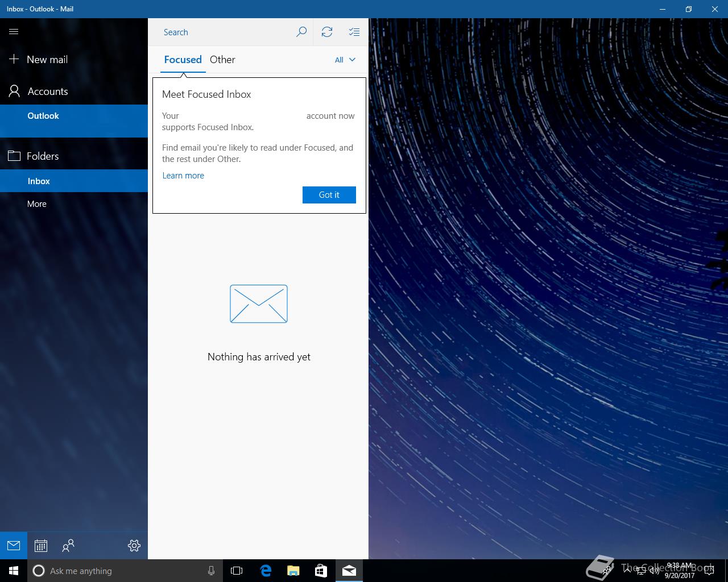Launch Microsoft Edge from the taskbar
728x582 pixels.
(x=266, y=571)
